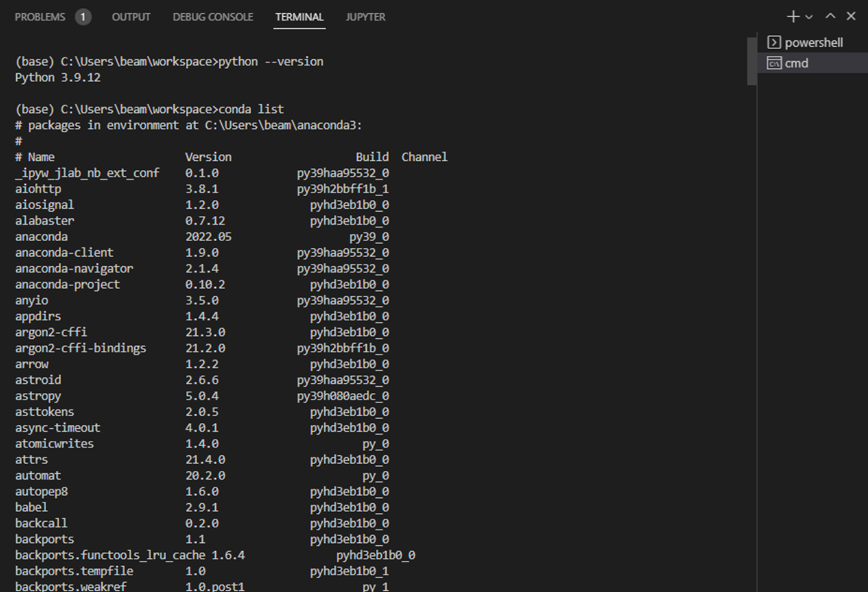Screen dimensions: 868x592
Task: Click the 'anaconda-project' package name
Action: (x=67, y=284)
